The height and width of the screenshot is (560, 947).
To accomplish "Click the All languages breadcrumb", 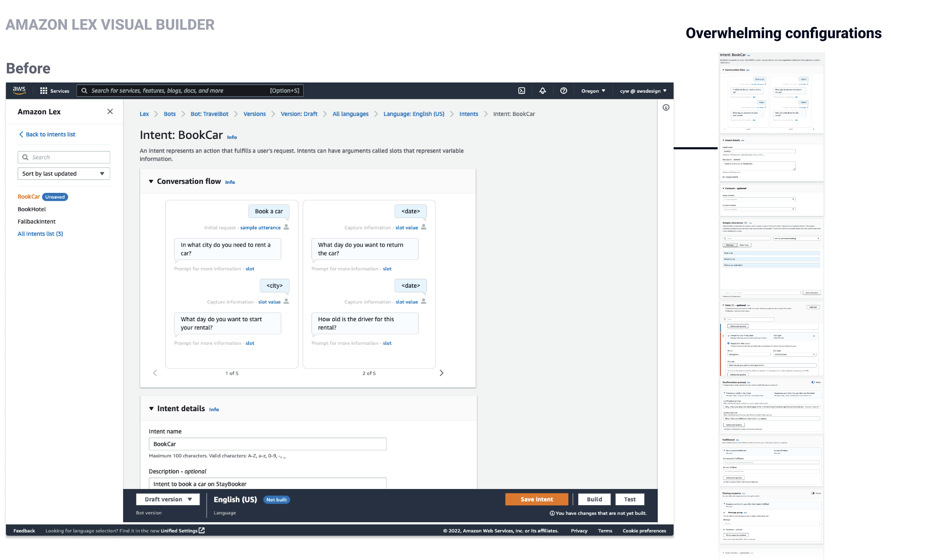I will pos(350,114).
